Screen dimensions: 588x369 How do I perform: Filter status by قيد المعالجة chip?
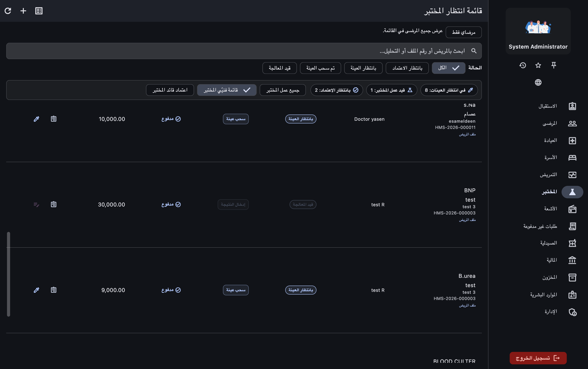[279, 68]
